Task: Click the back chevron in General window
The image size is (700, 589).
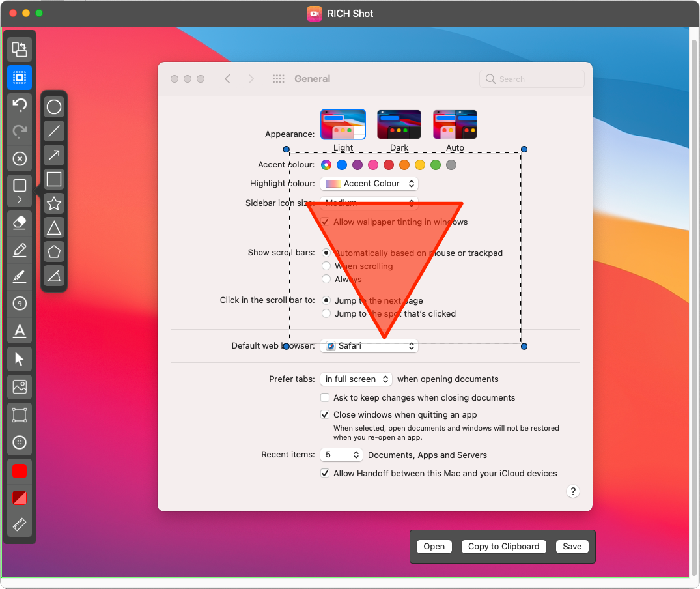Action: 228,79
